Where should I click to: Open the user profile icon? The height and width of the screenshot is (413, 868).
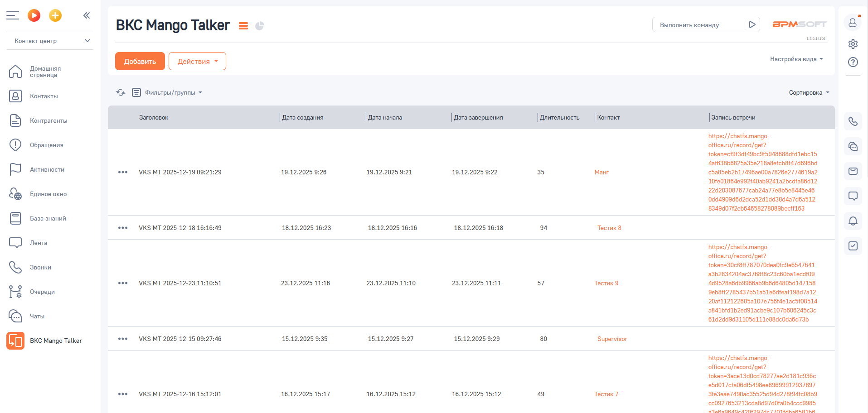click(x=853, y=23)
